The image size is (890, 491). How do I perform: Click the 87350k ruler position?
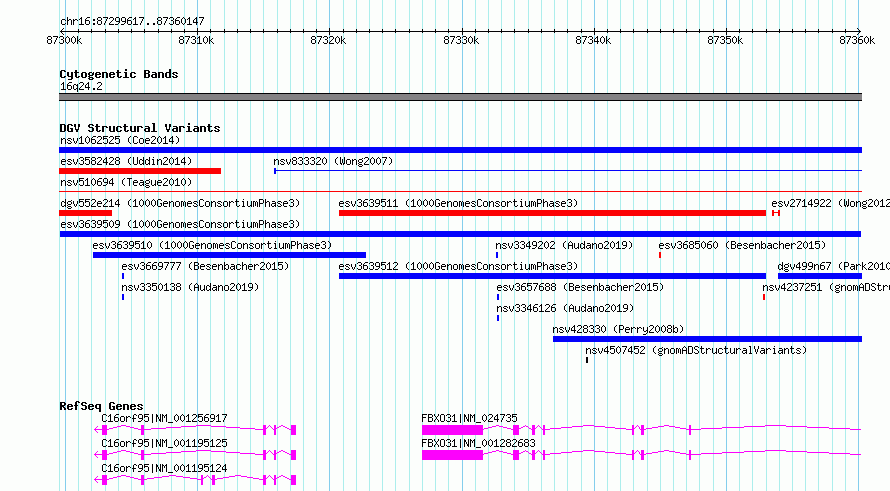pos(725,40)
